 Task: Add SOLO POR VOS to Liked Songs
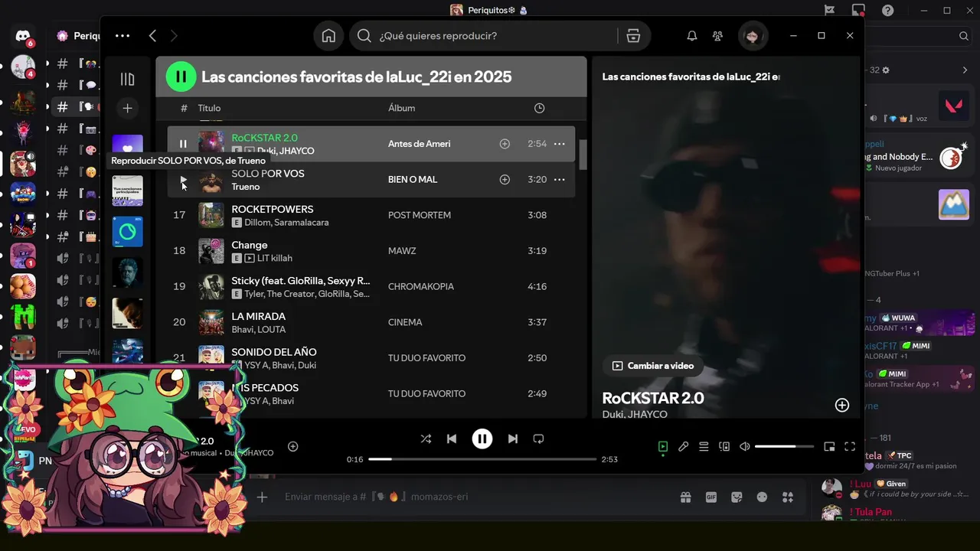click(505, 179)
